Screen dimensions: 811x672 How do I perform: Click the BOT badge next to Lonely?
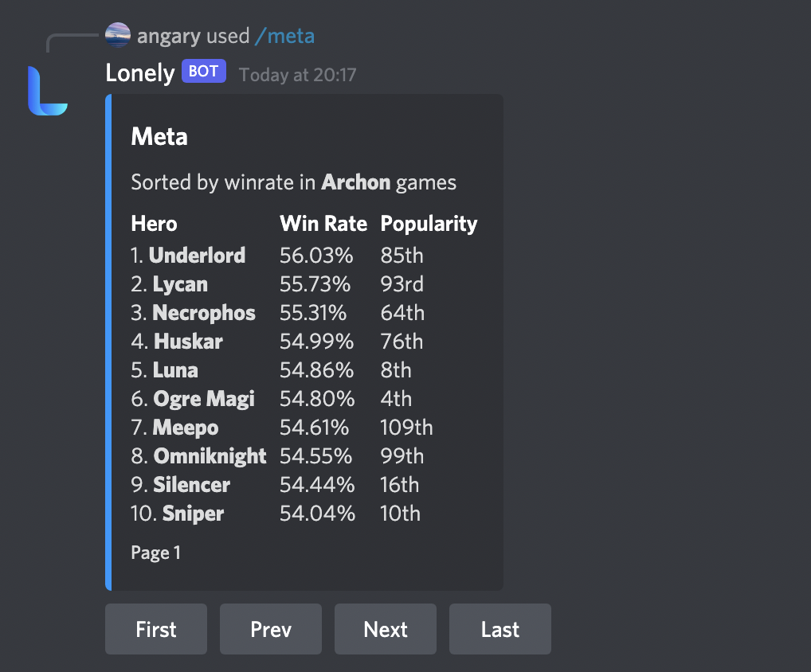tap(203, 71)
